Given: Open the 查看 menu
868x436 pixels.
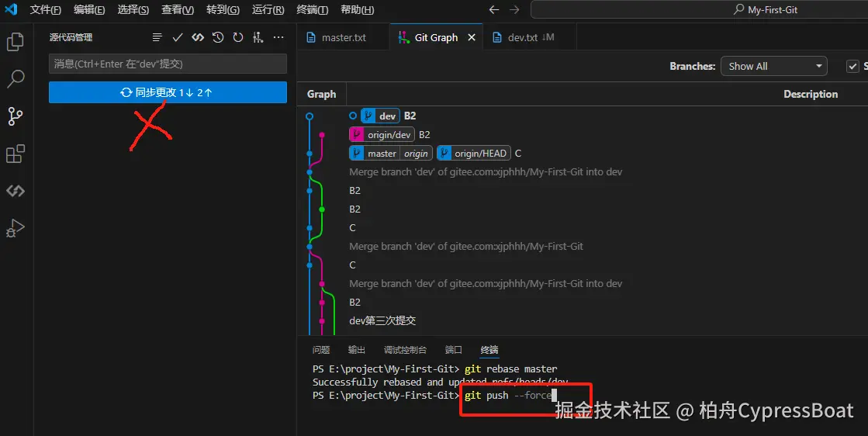Looking at the screenshot, I should click(x=178, y=9).
